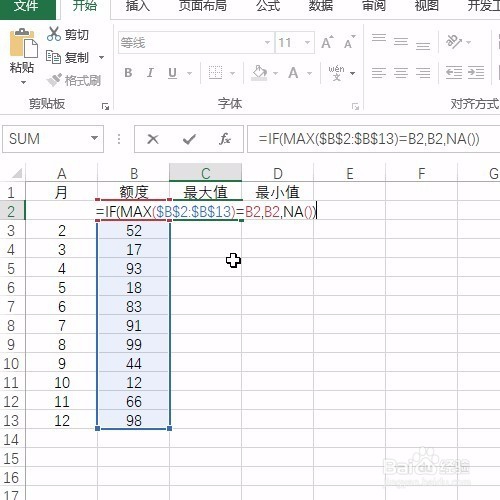500x500 pixels.
Task: Click the decrease font size icon
Action: click(349, 42)
